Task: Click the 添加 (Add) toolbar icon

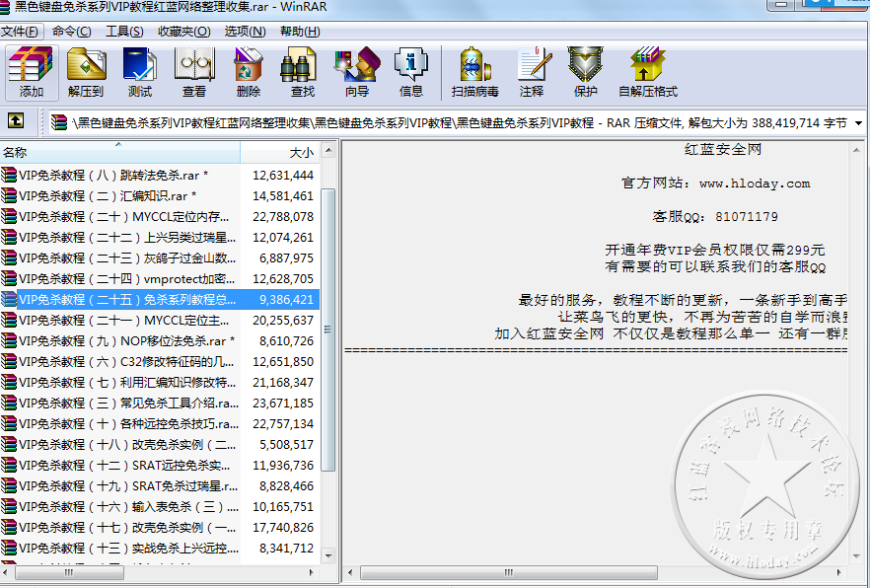Action: coord(32,72)
